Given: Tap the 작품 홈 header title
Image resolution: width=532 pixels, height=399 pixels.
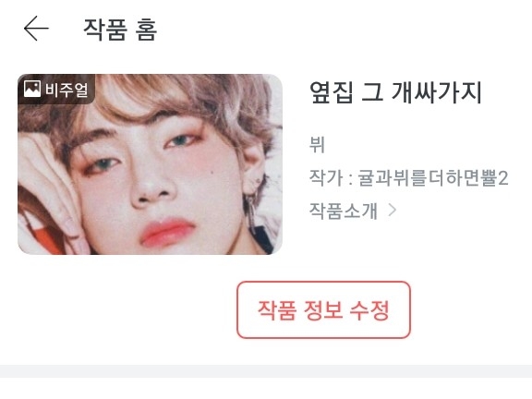Looking at the screenshot, I should 120,30.
